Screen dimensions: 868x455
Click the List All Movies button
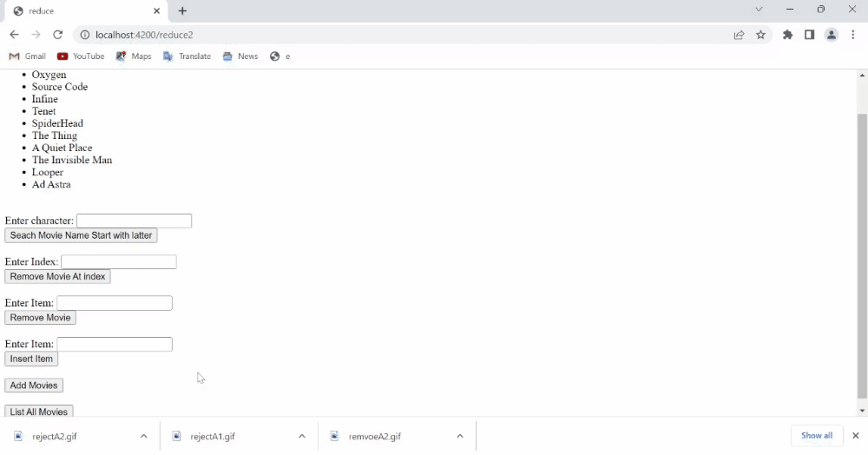tap(39, 412)
